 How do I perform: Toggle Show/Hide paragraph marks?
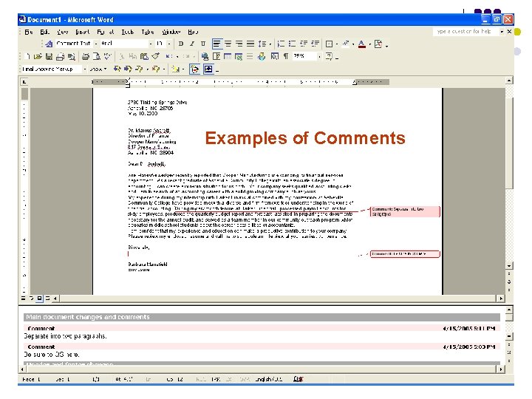click(x=286, y=56)
